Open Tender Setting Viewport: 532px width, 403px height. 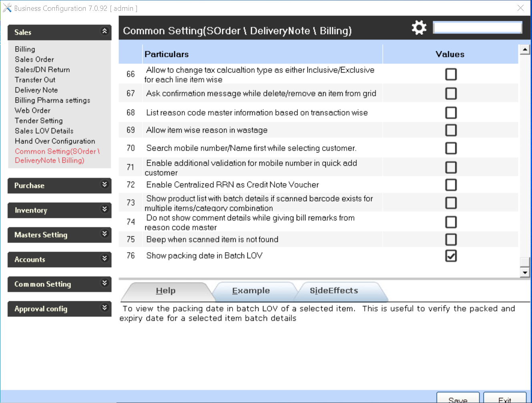[x=39, y=121]
